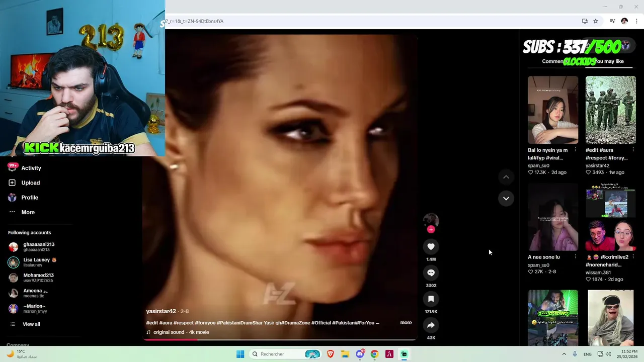This screenshot has height=362, width=644.
Task: Open the Windows Start menu
Action: click(240, 354)
